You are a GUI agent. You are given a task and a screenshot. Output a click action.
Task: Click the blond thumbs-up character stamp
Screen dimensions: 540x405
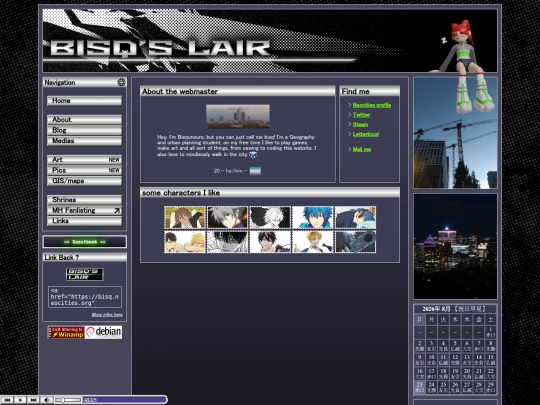(313, 242)
